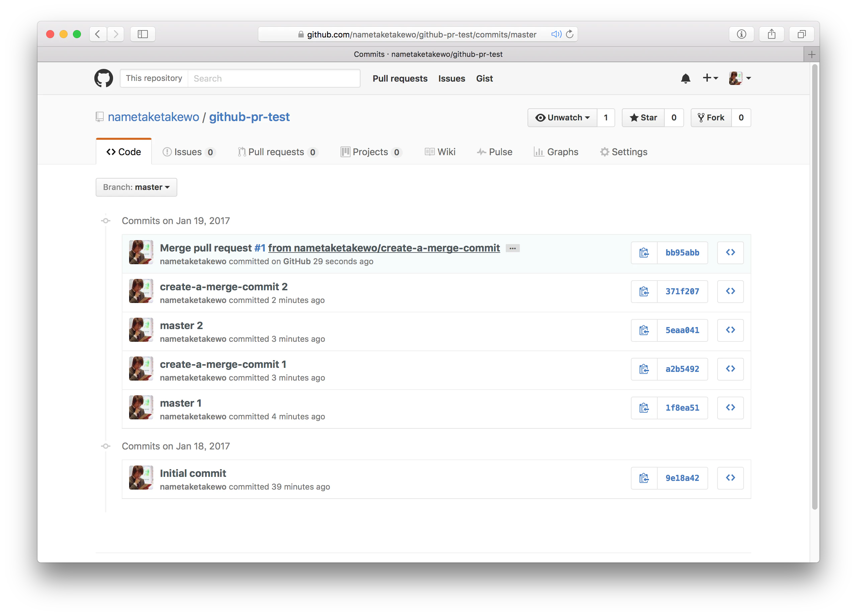
Task: Switch to the Issues tab
Action: click(x=189, y=152)
